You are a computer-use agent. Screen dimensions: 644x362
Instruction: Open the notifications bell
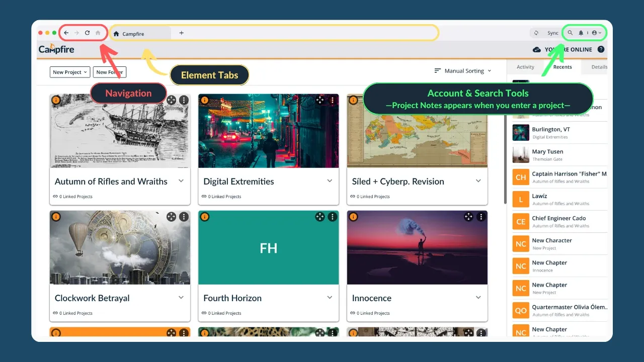[x=581, y=33]
